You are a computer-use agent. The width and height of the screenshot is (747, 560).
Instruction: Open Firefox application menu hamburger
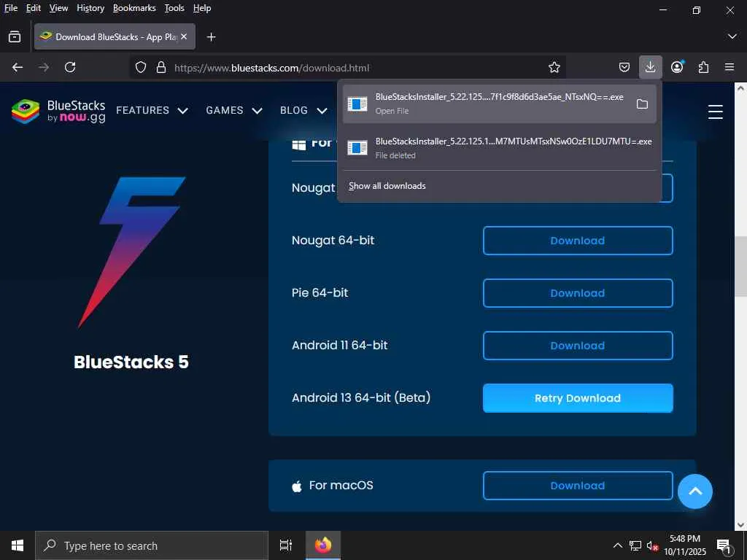point(729,67)
